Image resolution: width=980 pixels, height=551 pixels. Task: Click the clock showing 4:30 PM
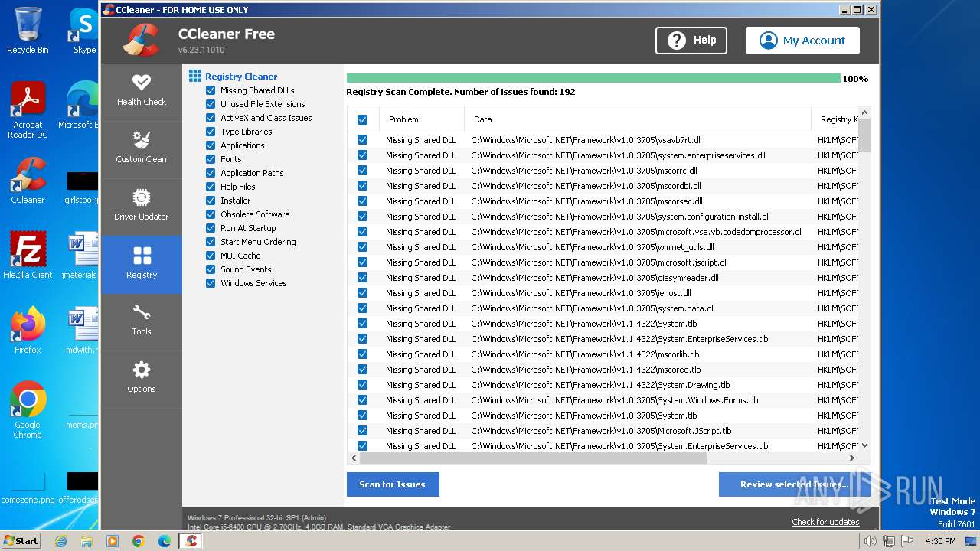tap(940, 541)
